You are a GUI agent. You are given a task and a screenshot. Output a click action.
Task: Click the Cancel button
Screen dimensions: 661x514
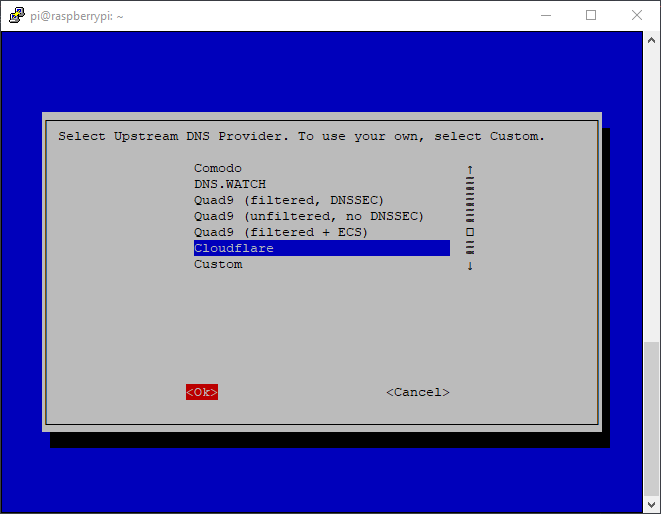418,392
